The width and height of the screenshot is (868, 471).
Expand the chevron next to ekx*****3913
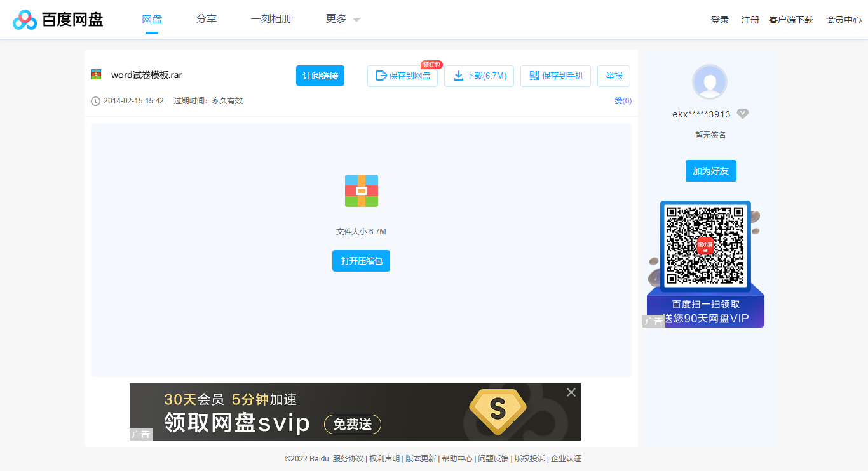(x=743, y=113)
